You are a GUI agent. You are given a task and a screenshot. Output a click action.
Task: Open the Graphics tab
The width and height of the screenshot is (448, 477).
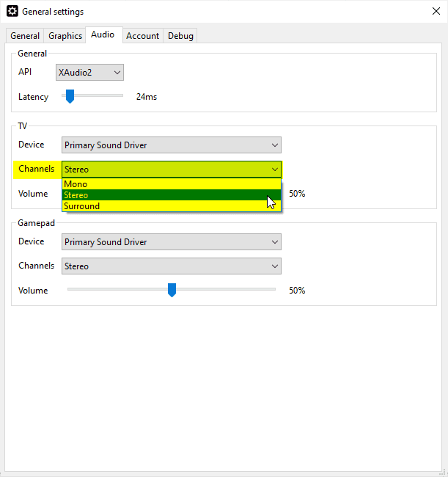65,36
